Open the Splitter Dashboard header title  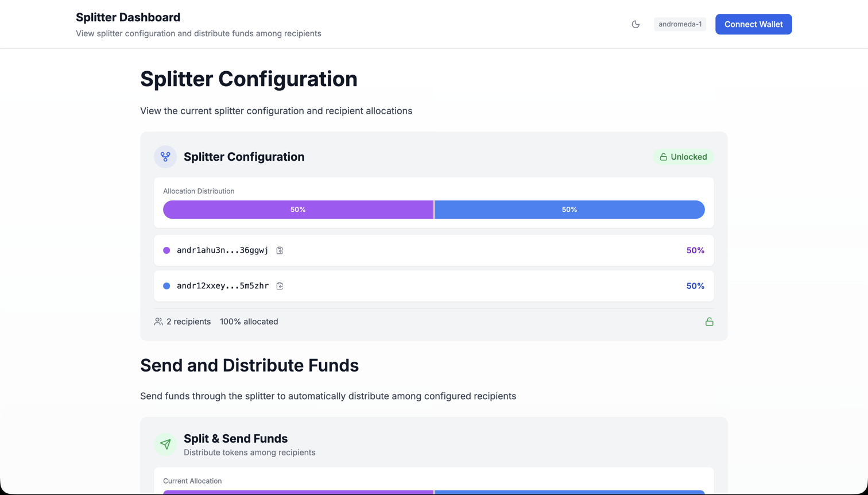click(x=127, y=17)
